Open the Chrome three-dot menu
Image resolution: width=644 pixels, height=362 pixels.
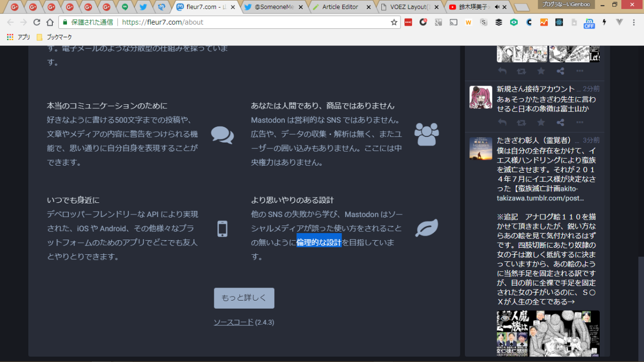click(x=634, y=22)
